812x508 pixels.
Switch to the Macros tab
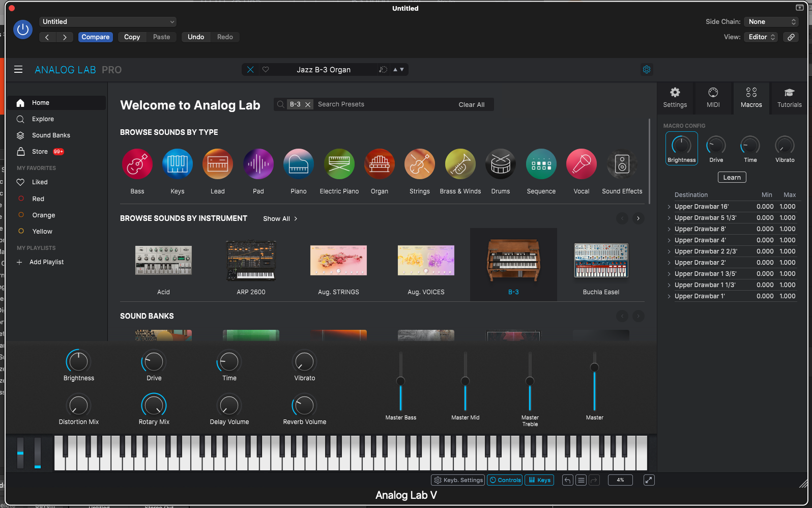751,98
